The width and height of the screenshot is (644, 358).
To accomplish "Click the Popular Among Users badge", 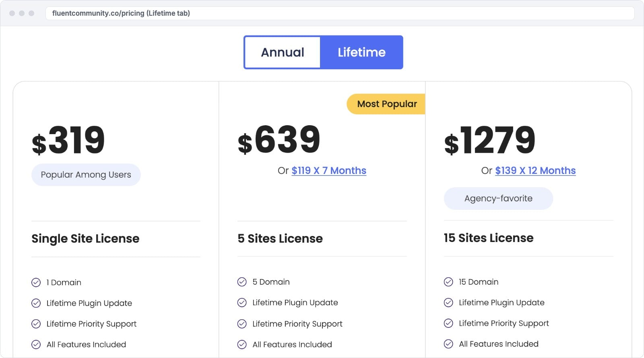I will click(x=86, y=175).
